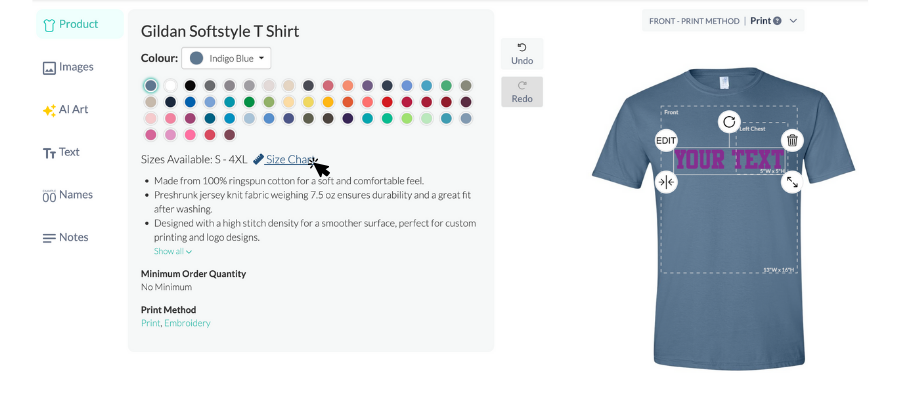Expand the Front Print Method dropdown chevron
Screen dimensions: 900x400
[793, 21]
